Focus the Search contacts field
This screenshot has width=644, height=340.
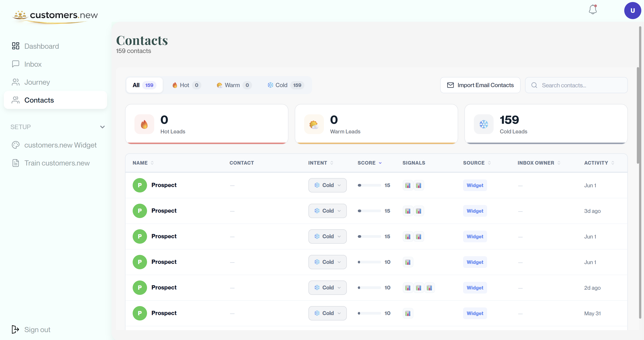pos(576,85)
